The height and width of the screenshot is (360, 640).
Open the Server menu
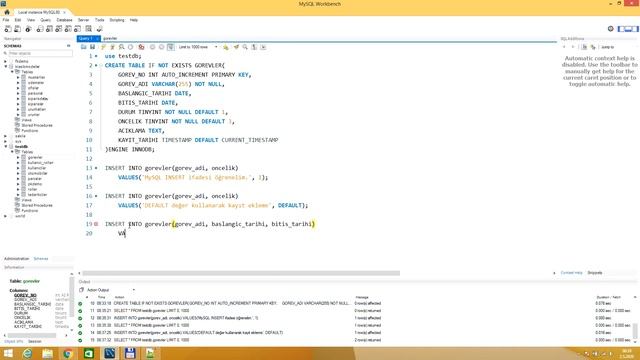83,20
